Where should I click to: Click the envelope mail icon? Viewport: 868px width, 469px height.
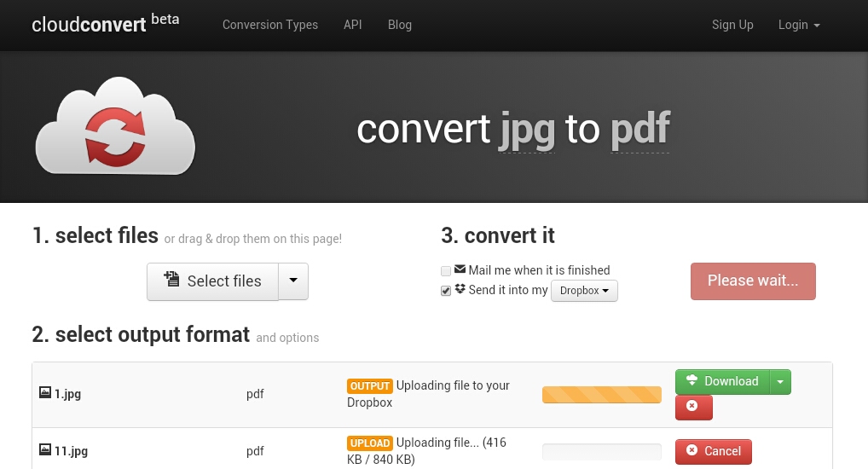pyautogui.click(x=460, y=269)
